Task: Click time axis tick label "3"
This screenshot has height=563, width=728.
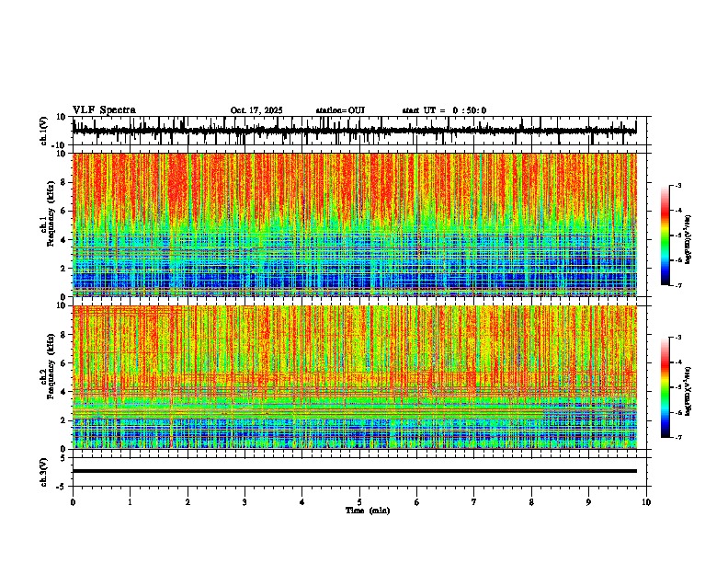Action: click(245, 502)
